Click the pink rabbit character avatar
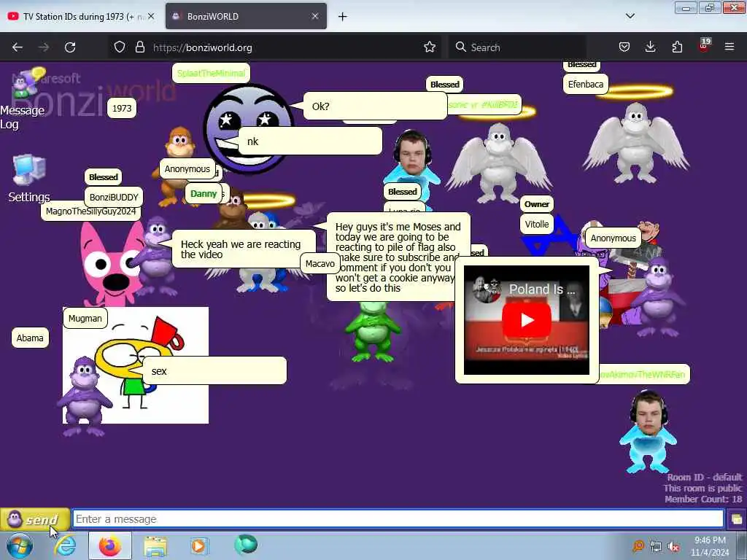747x560 pixels. click(x=111, y=265)
